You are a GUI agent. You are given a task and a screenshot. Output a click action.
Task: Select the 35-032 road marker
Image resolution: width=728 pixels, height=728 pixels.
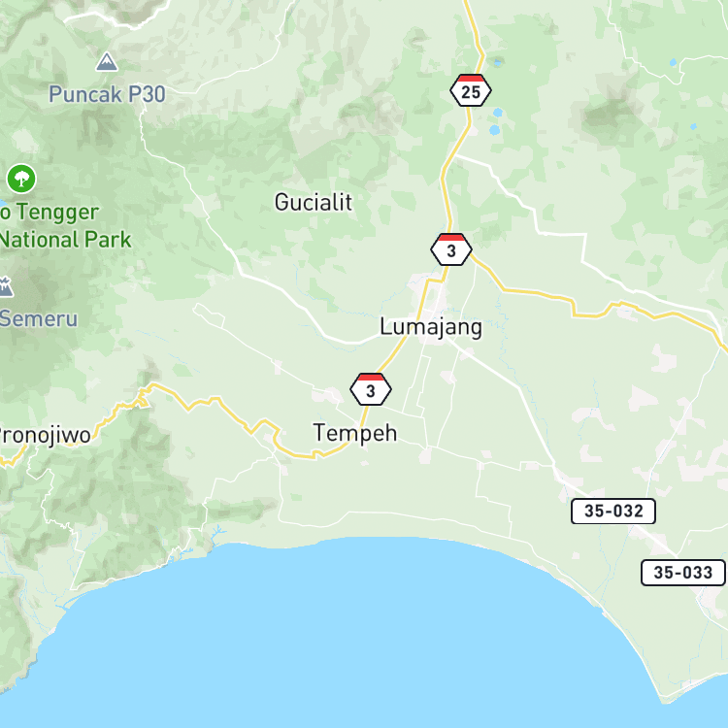(612, 512)
